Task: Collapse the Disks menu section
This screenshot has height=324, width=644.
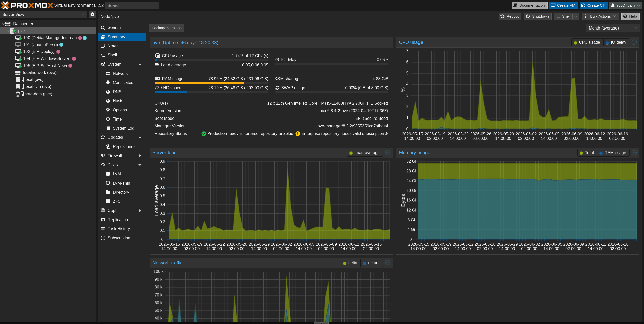Action: coord(140,165)
